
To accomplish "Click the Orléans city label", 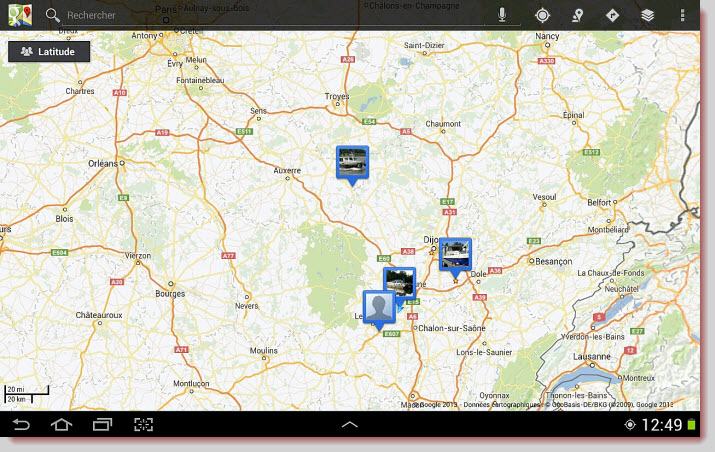I will [103, 163].
